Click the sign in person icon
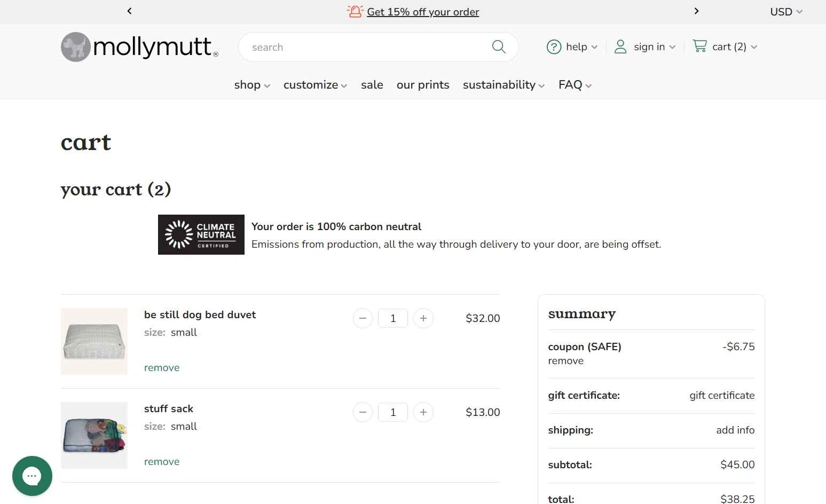The height and width of the screenshot is (504, 826). pyautogui.click(x=620, y=47)
